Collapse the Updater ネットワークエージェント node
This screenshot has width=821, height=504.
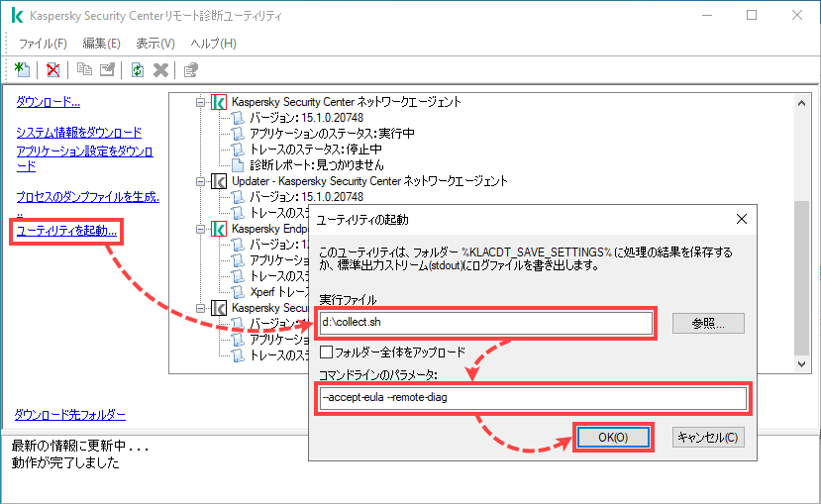click(x=200, y=181)
